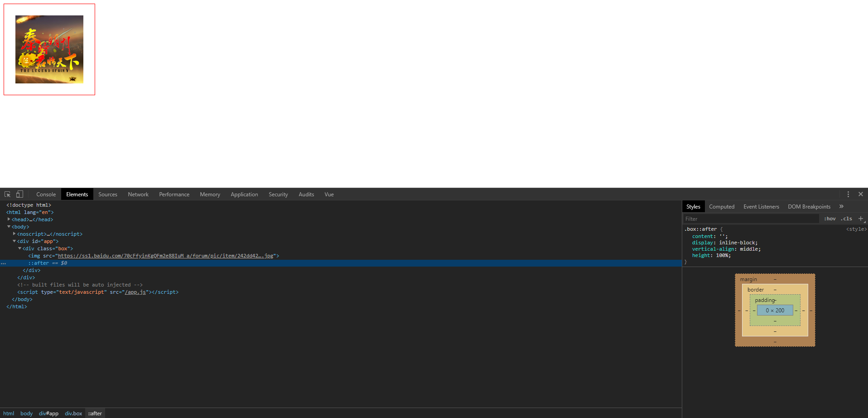Screen dimensions: 868x418
Task: Open the Sources tab
Action: click(x=108, y=194)
